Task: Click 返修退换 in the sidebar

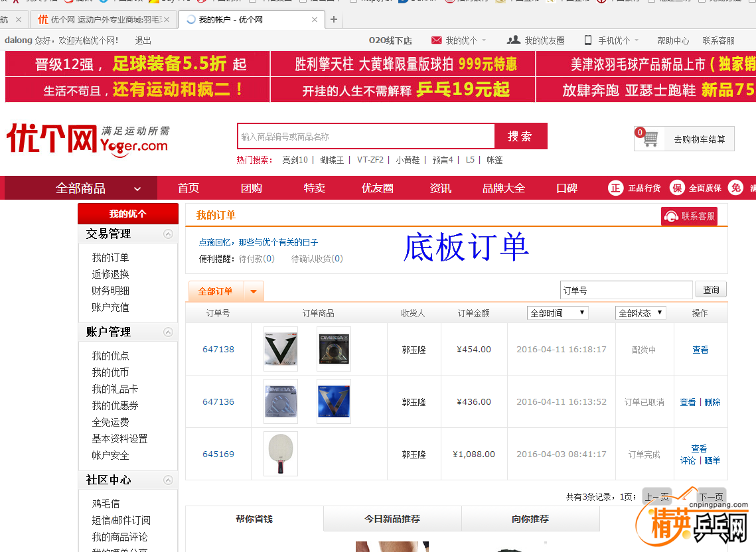Action: pyautogui.click(x=110, y=274)
